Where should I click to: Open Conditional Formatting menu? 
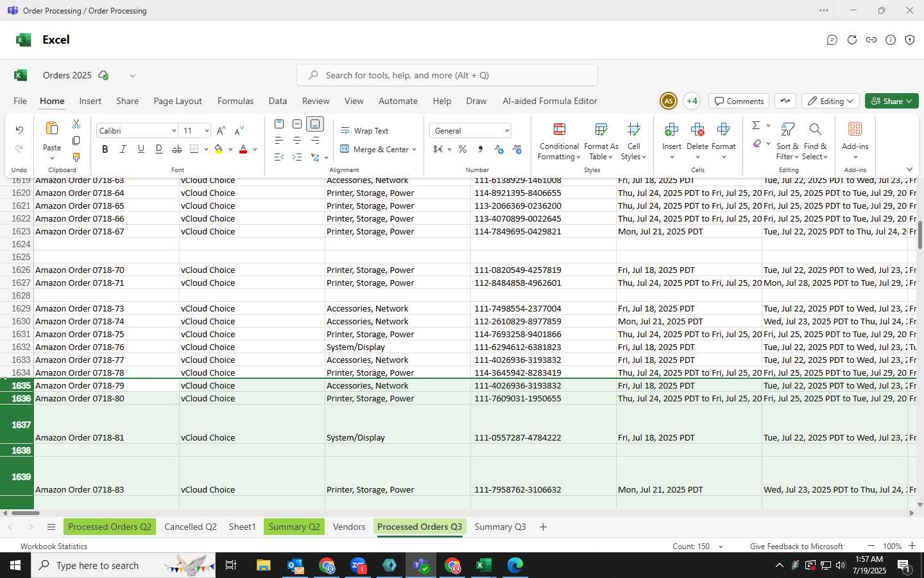click(559, 141)
